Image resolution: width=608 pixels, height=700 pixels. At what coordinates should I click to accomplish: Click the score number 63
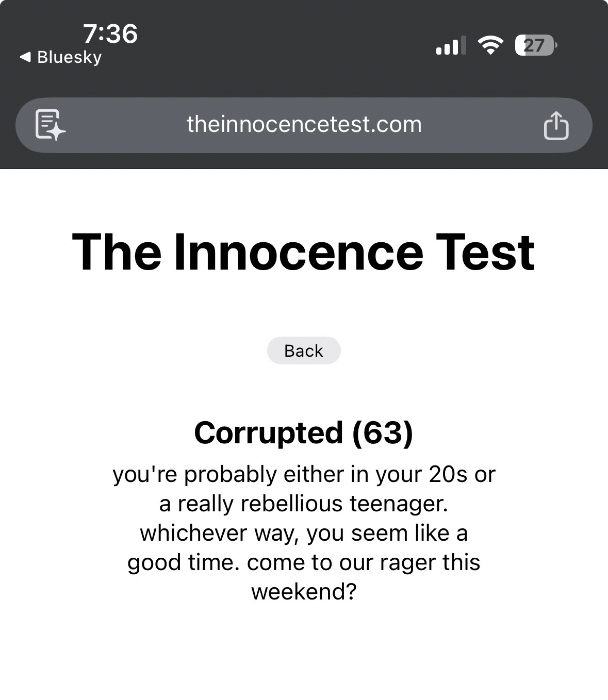(383, 432)
